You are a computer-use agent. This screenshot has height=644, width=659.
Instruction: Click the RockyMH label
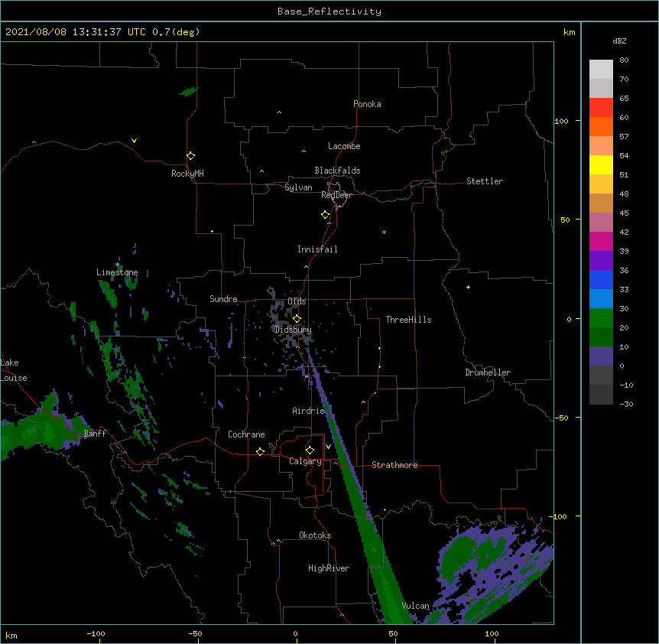(187, 174)
